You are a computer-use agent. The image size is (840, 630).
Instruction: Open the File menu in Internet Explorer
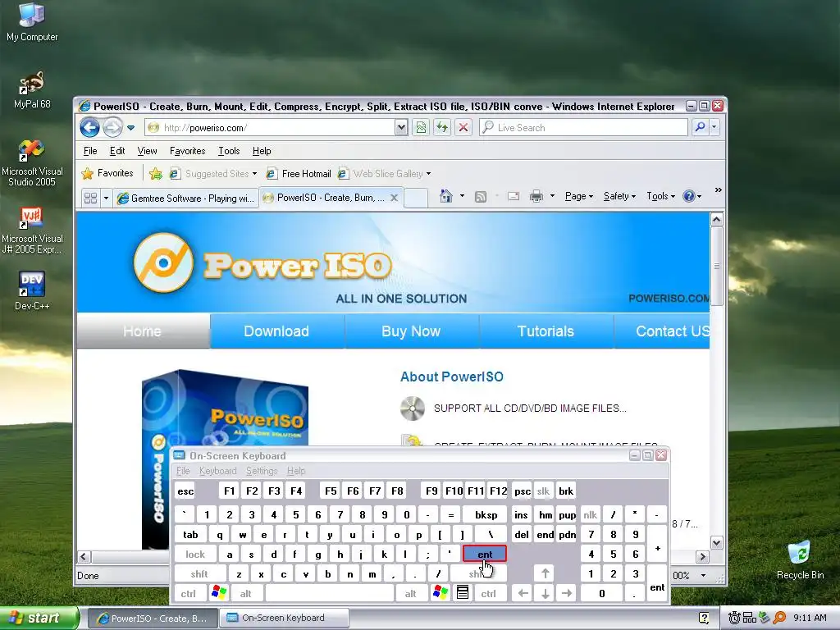point(90,151)
